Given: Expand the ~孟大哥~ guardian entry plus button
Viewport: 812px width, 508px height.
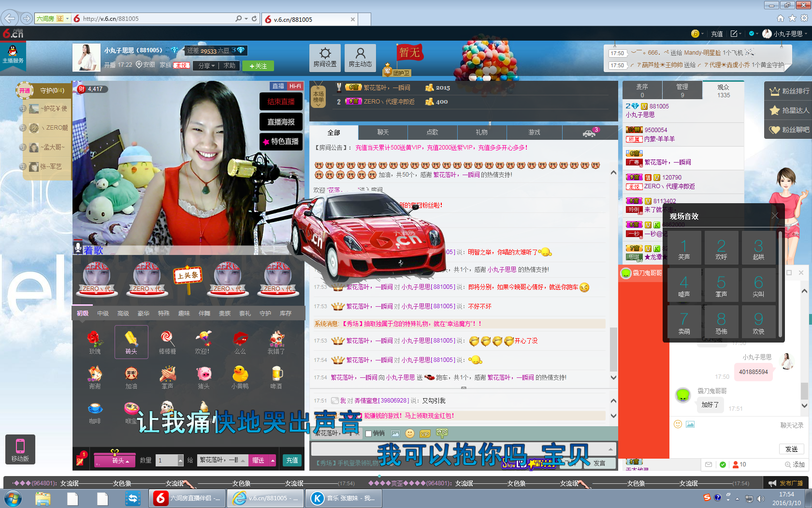Looking at the screenshot, I should (23, 147).
